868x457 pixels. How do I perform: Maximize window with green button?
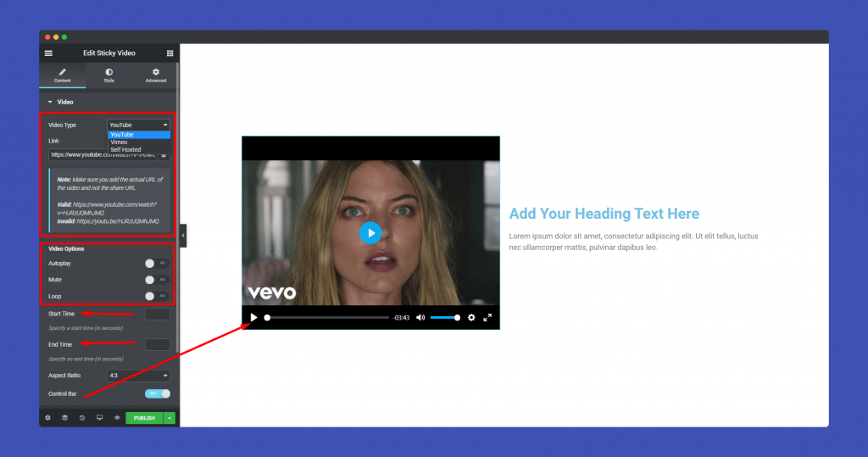(64, 37)
